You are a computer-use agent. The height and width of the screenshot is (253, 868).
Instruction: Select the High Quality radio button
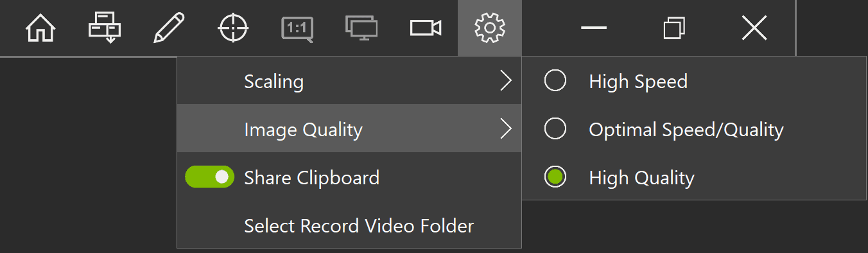[555, 177]
